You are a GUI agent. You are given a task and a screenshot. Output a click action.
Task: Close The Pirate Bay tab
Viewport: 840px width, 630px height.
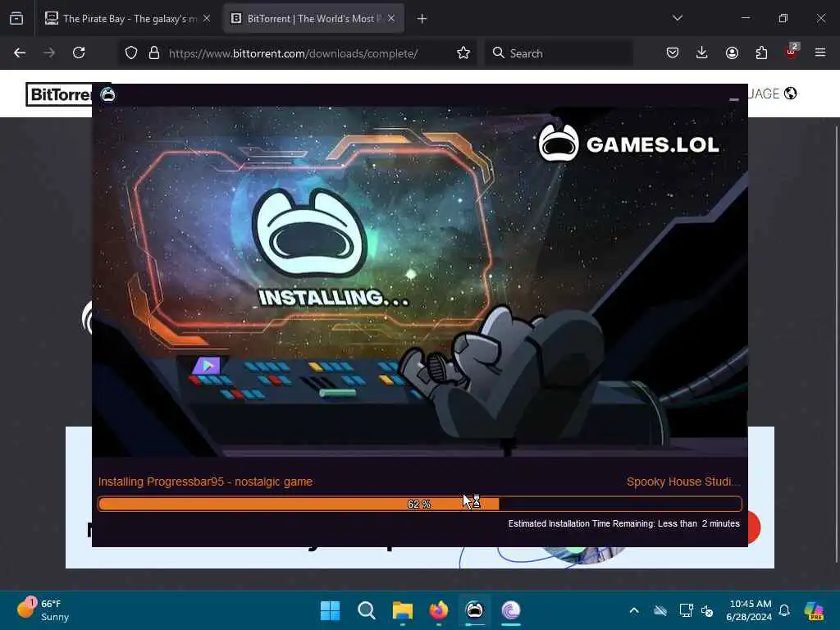[x=207, y=19]
